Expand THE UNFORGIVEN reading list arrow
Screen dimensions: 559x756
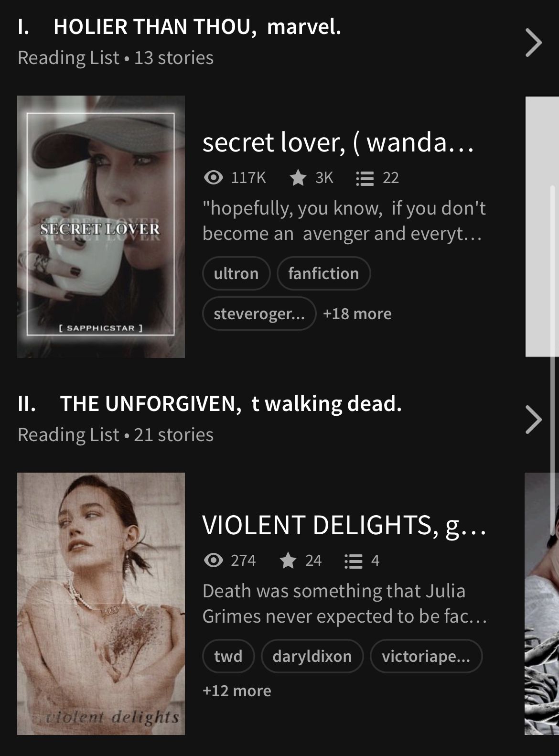pyautogui.click(x=533, y=420)
